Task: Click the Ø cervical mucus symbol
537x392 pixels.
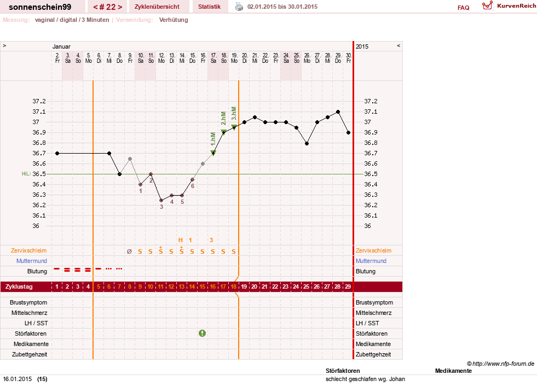Action: [129, 251]
